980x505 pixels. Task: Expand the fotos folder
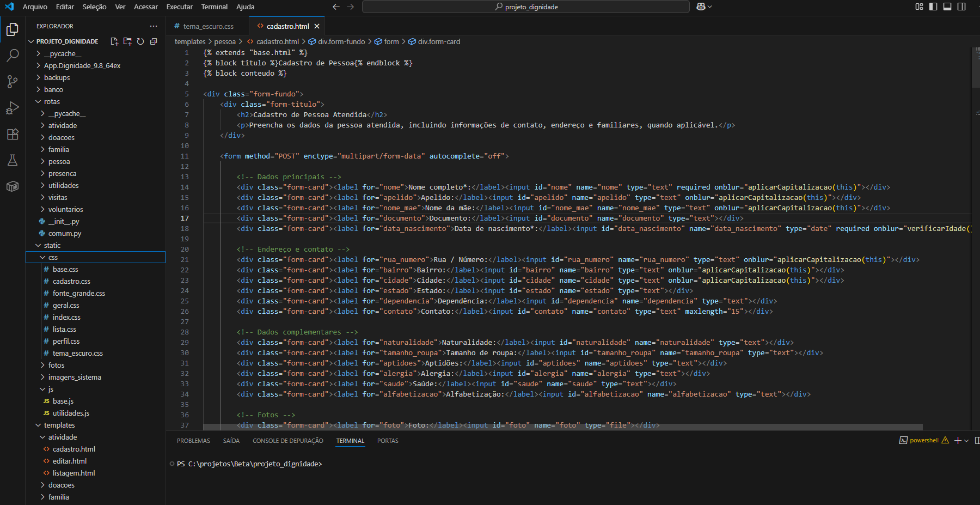pyautogui.click(x=42, y=365)
